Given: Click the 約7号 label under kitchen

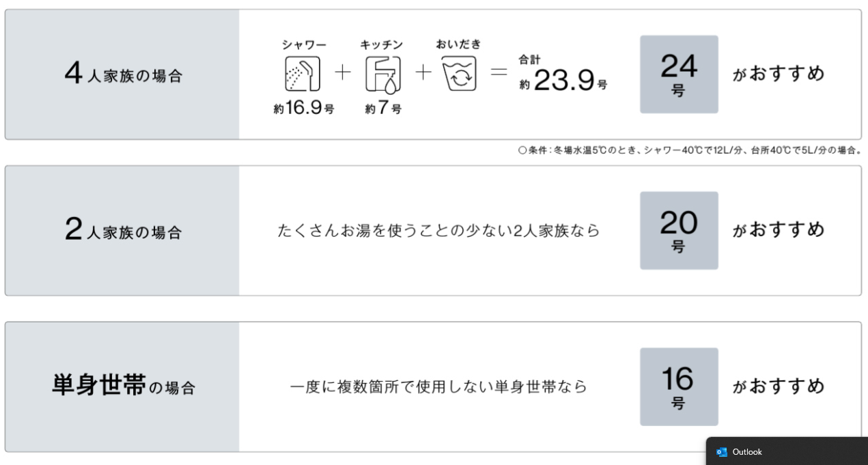Looking at the screenshot, I should pyautogui.click(x=382, y=109).
